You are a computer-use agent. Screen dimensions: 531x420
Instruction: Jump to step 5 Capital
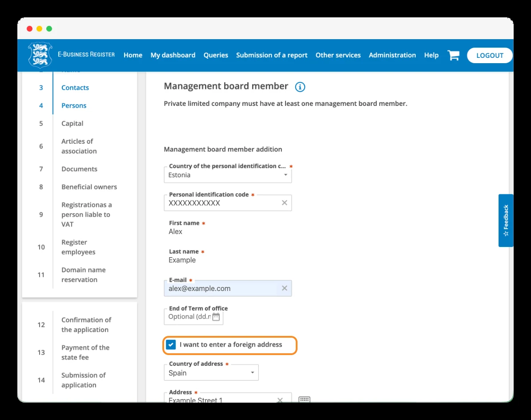72,124
